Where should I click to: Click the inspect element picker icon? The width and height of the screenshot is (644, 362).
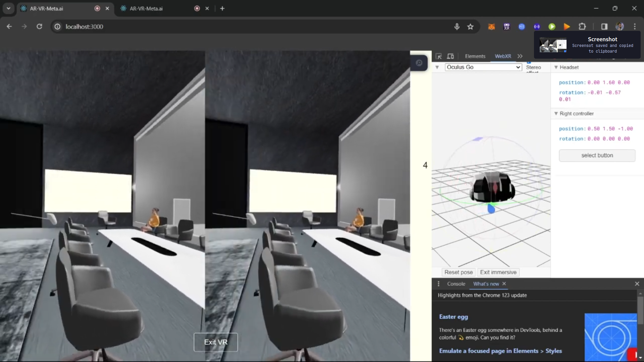click(x=438, y=56)
